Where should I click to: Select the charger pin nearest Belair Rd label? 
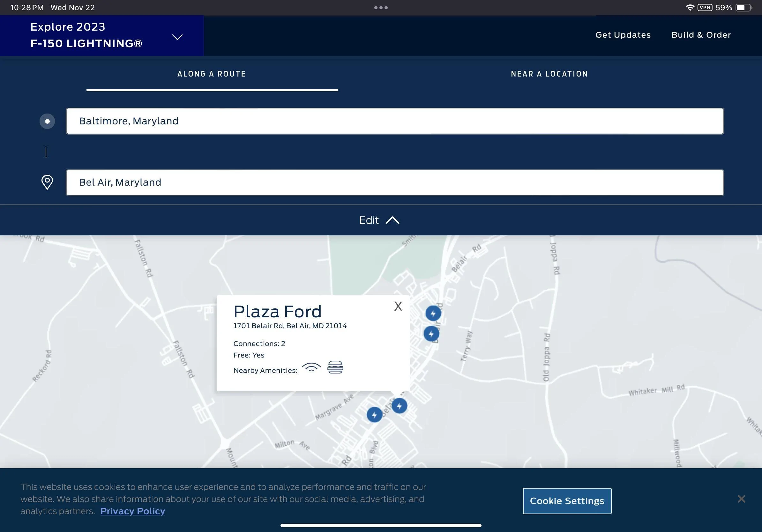click(x=433, y=313)
